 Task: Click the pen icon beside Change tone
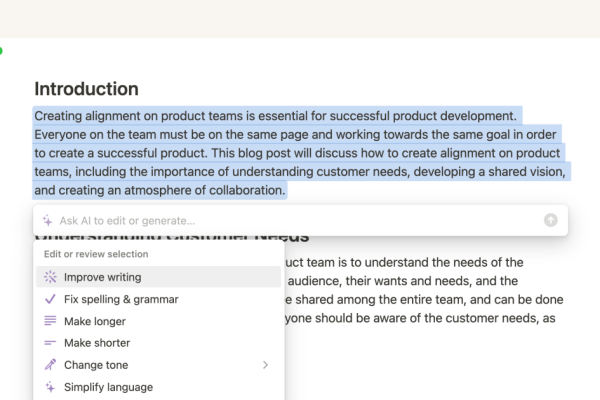(50, 365)
